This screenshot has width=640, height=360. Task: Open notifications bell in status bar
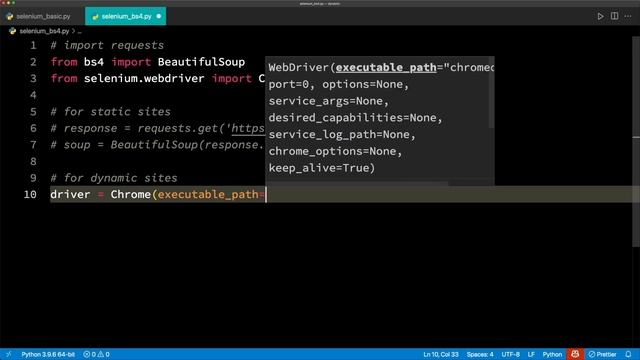628,354
